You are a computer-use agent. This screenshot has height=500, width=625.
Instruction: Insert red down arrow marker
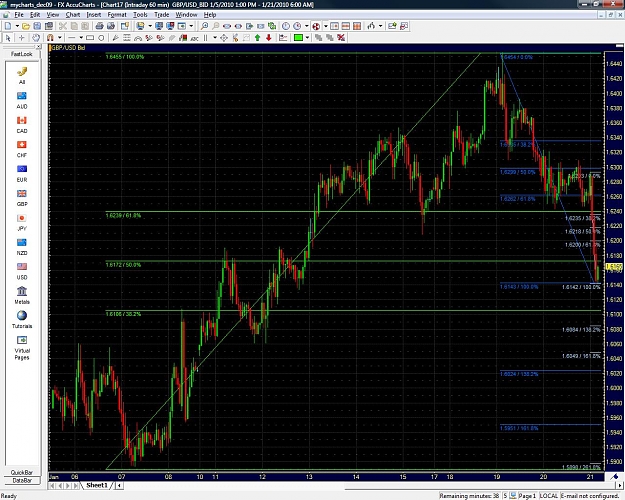point(269,37)
